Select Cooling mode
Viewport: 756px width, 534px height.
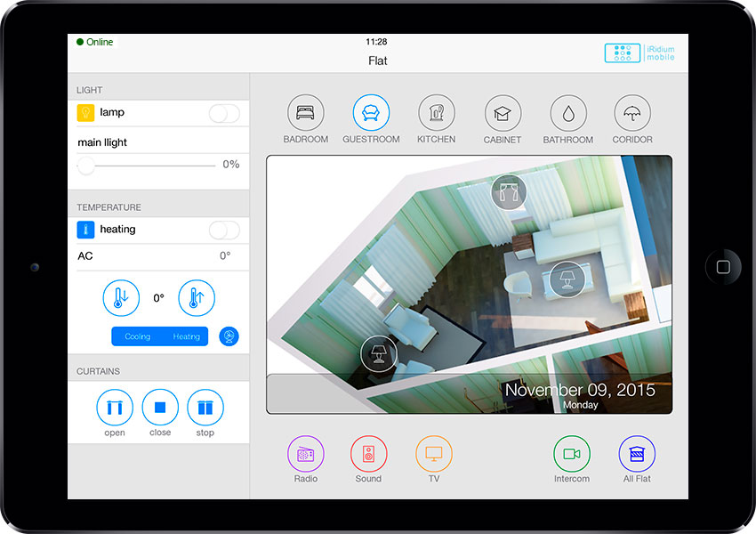tap(137, 336)
